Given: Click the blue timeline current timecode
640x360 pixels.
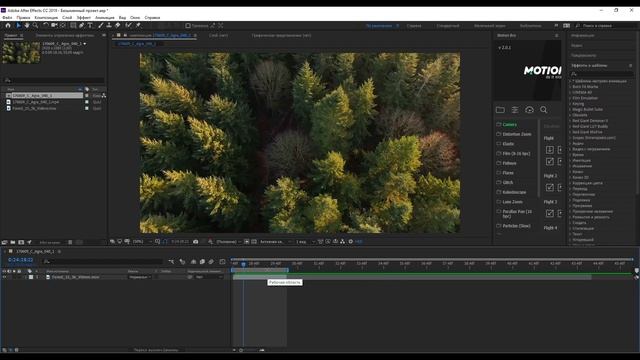Looking at the screenshot, I should 20,260.
